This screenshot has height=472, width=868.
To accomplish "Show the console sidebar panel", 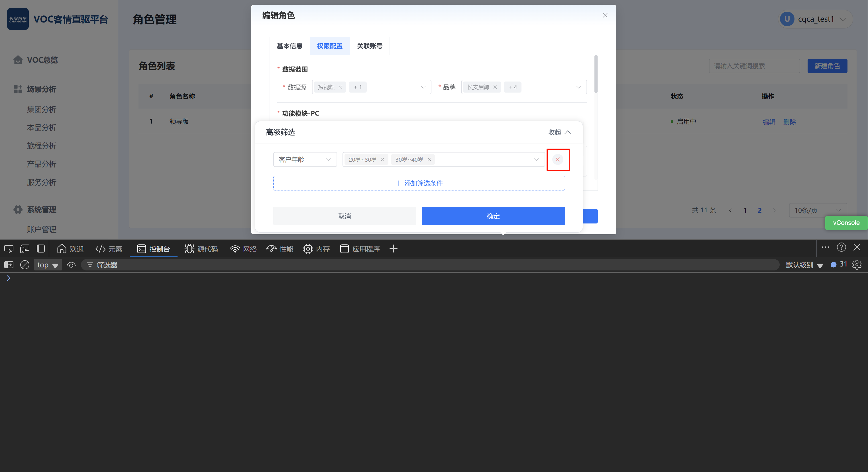I will pos(9,265).
